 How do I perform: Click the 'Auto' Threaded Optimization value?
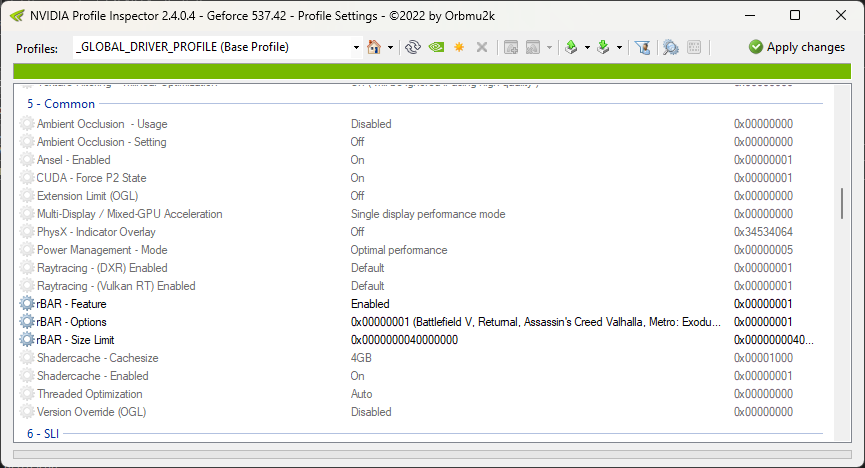point(361,393)
